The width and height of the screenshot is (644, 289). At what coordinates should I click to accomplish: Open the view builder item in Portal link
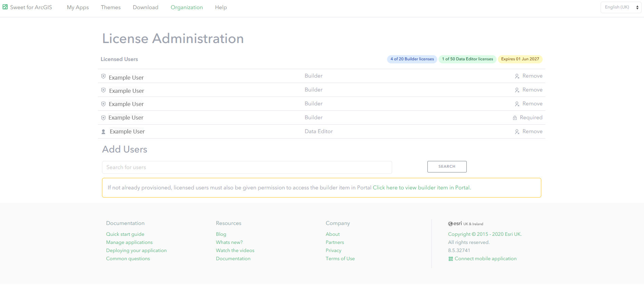421,188
